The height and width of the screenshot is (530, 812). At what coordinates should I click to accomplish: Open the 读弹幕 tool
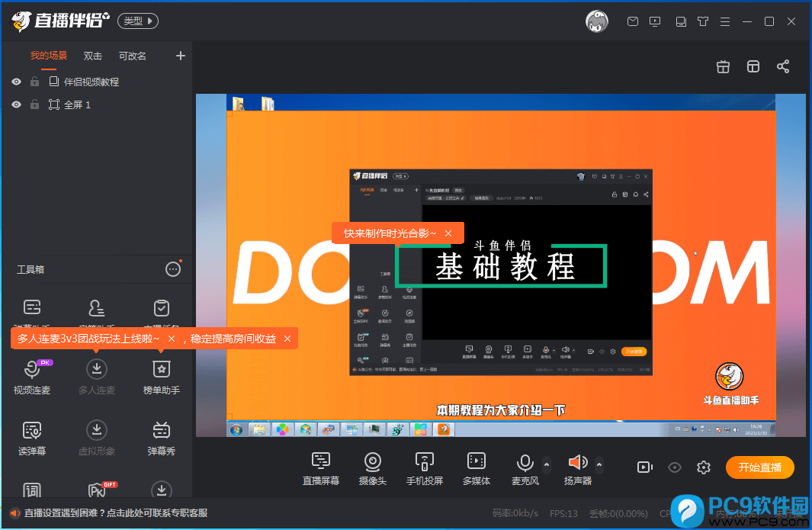[x=32, y=438]
